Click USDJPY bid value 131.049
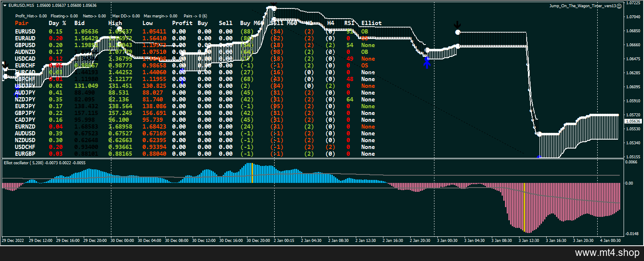Screen dimensions: 644x261 coord(86,86)
